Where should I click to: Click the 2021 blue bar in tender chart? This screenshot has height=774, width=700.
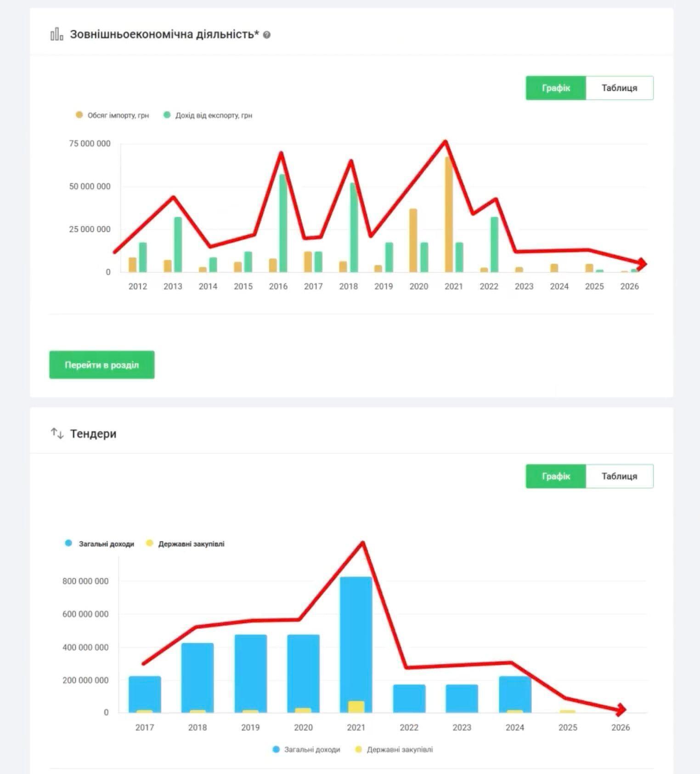click(x=356, y=645)
